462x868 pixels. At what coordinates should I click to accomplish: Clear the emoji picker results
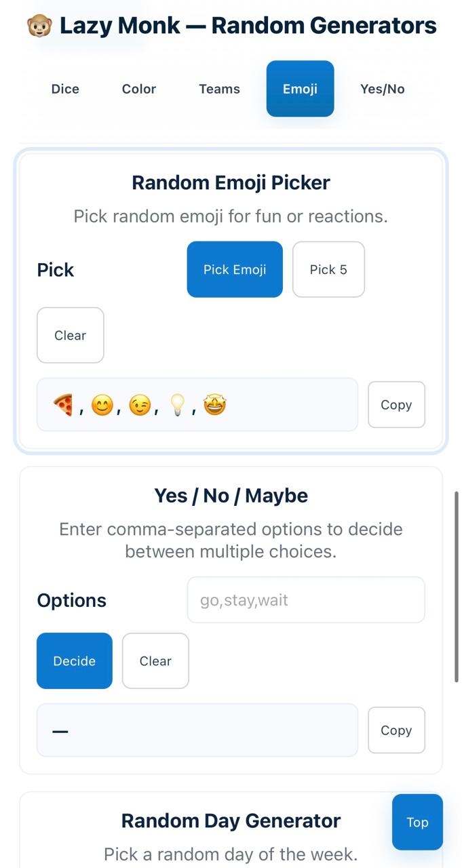(x=71, y=335)
